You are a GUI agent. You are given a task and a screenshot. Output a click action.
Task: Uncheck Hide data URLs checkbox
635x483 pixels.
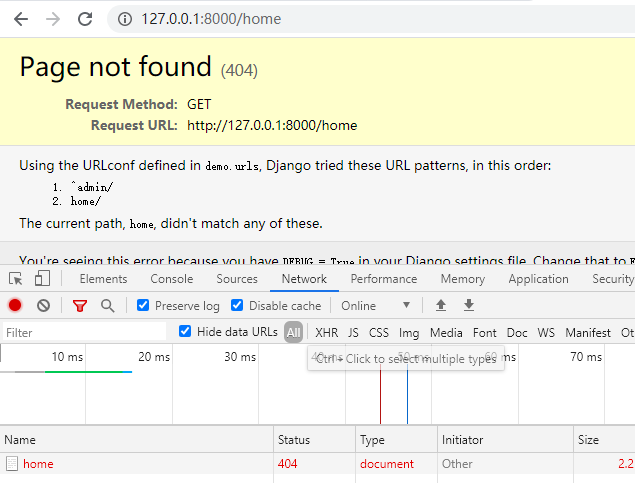tap(185, 332)
